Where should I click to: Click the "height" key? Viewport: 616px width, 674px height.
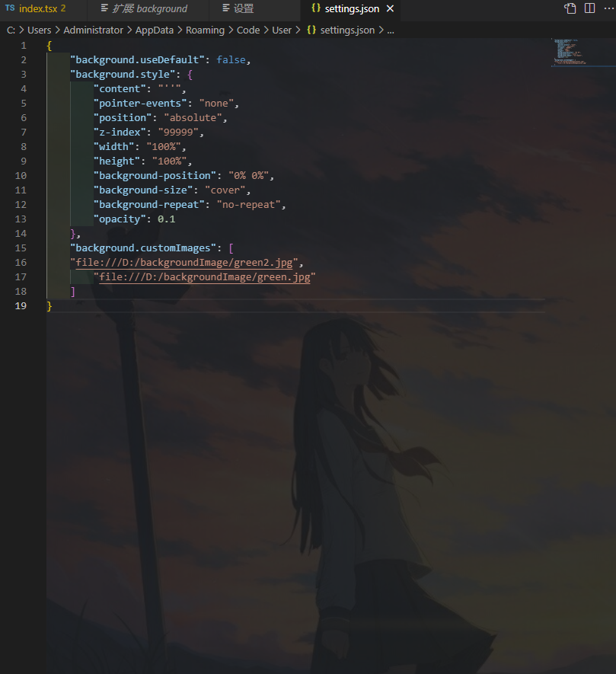(116, 161)
